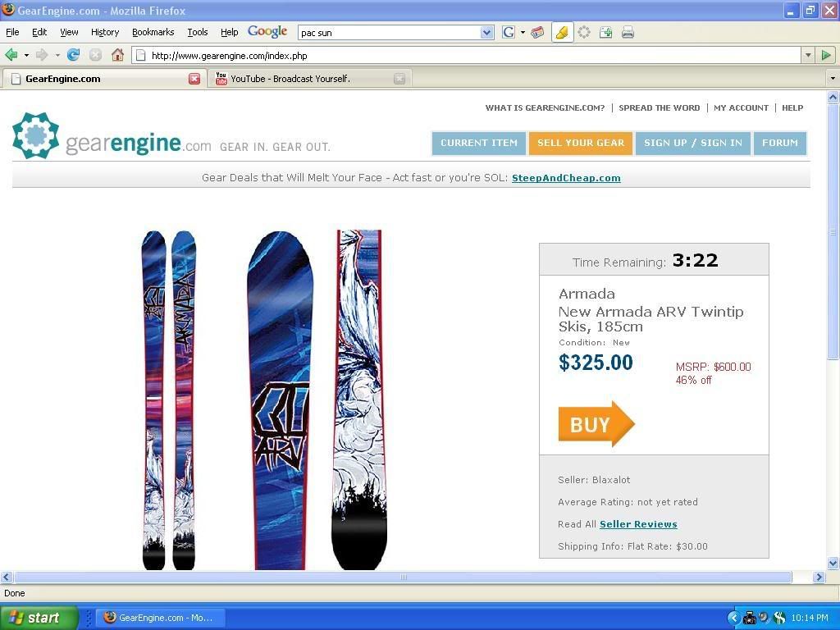Go to the browser home page icon
Screen dimensions: 840x630
pyautogui.click(x=117, y=55)
